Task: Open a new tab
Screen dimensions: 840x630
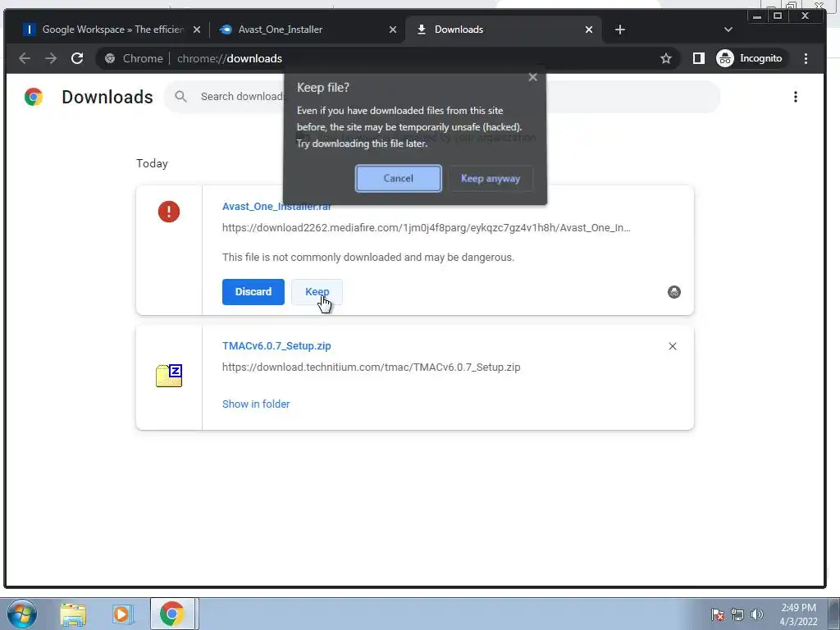Action: pos(620,30)
